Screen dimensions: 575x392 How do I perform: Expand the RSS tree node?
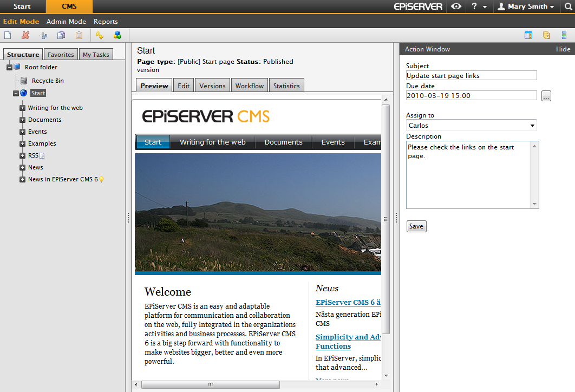pos(22,155)
